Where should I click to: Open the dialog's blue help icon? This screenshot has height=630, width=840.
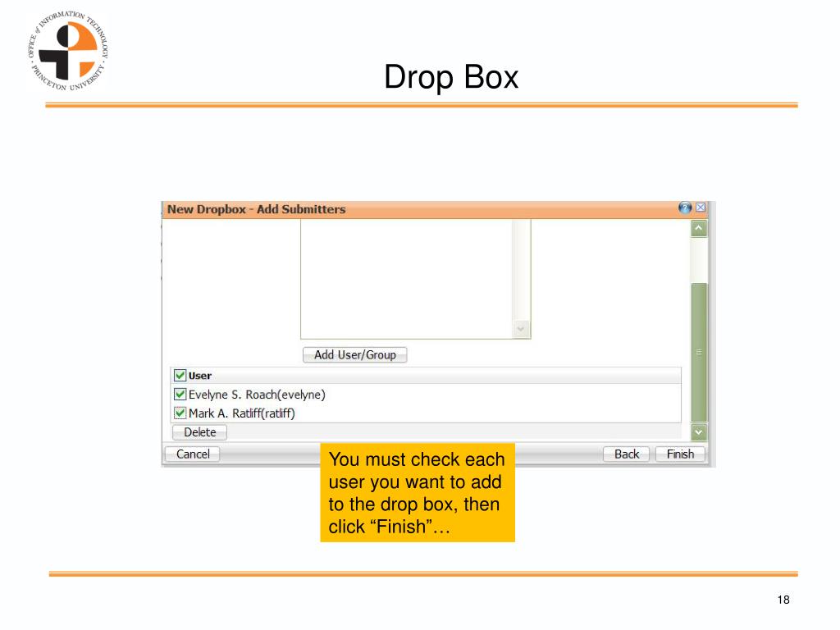pyautogui.click(x=685, y=208)
